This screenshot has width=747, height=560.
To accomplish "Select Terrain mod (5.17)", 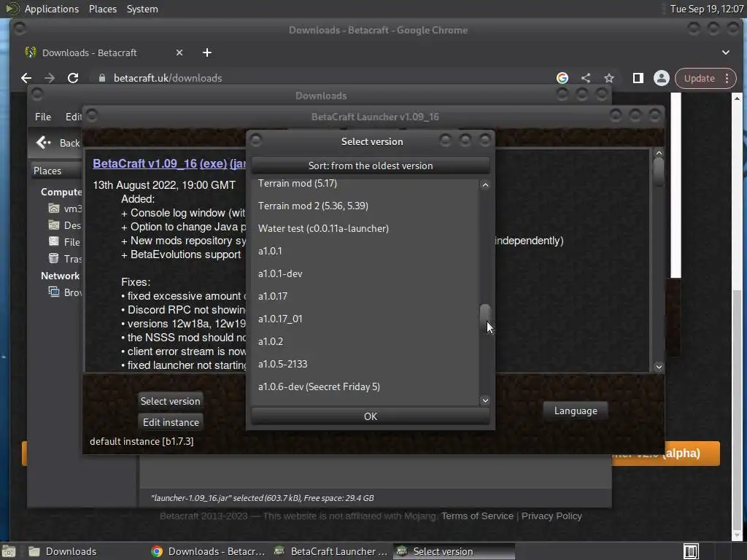I will click(x=366, y=183).
